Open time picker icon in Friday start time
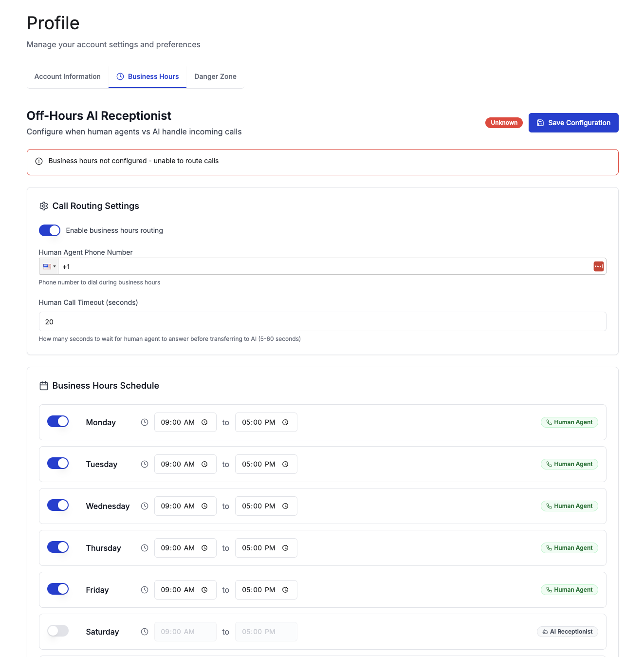This screenshot has height=657, width=644. tap(204, 590)
